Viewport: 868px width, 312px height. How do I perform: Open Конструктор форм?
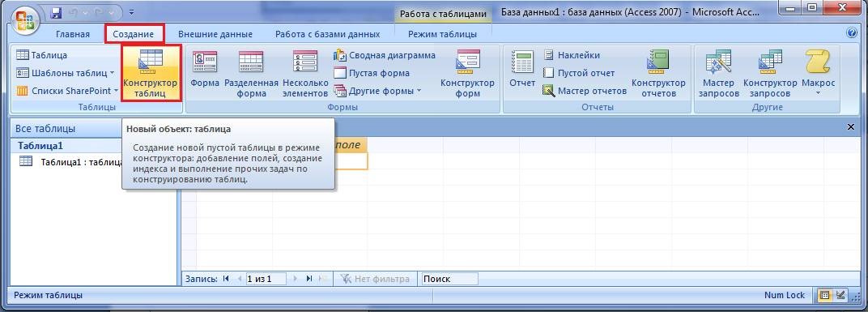coord(467,73)
